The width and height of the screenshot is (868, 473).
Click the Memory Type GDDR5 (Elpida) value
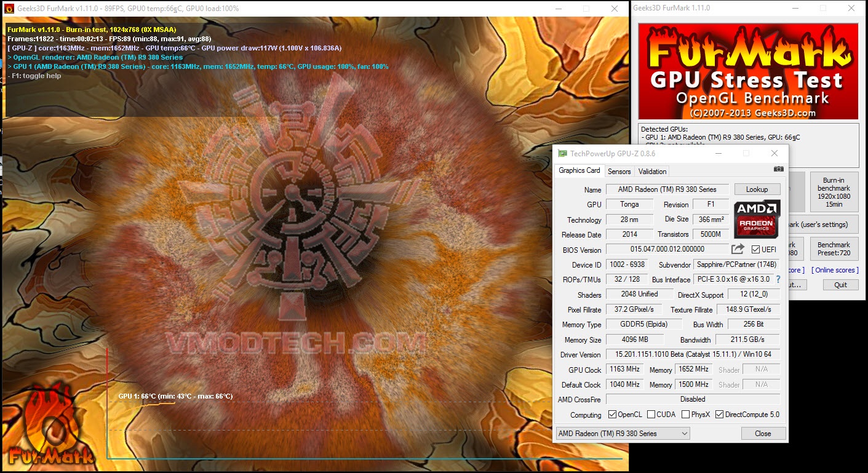[x=644, y=325]
